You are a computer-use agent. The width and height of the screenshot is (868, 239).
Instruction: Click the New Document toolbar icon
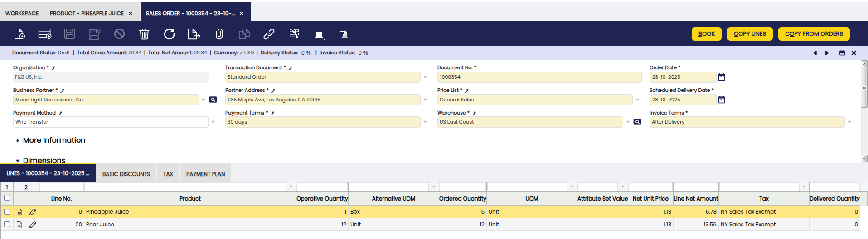point(19,34)
